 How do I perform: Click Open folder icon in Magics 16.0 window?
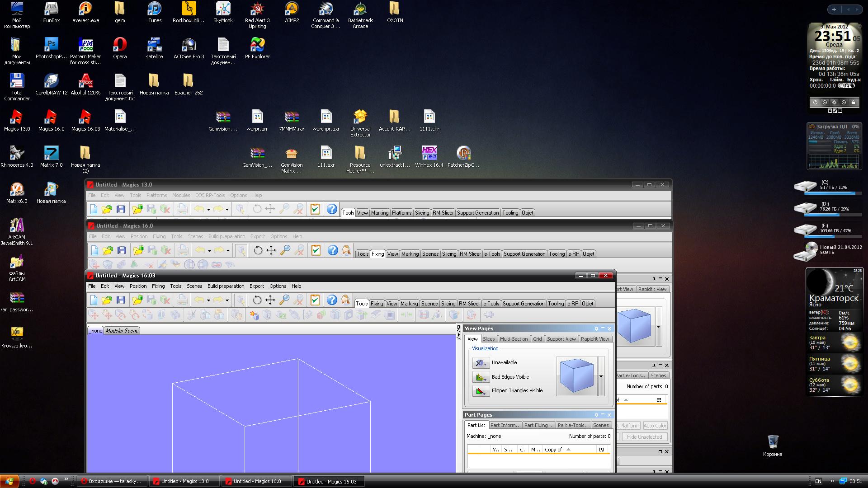point(108,250)
